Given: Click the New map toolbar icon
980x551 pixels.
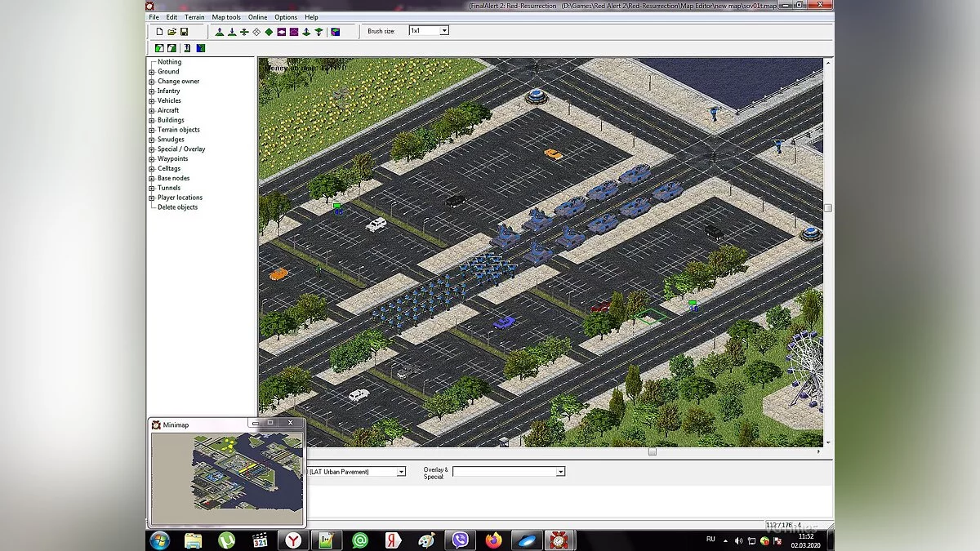Looking at the screenshot, I should point(160,32).
